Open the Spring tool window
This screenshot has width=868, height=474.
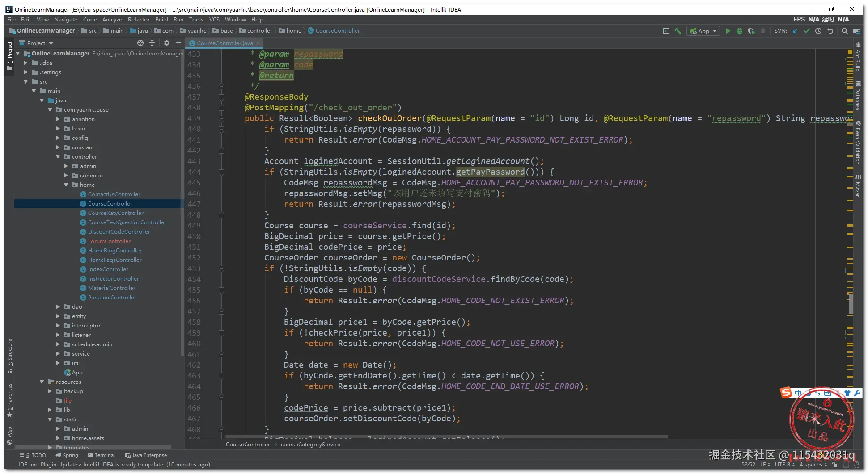point(67,455)
